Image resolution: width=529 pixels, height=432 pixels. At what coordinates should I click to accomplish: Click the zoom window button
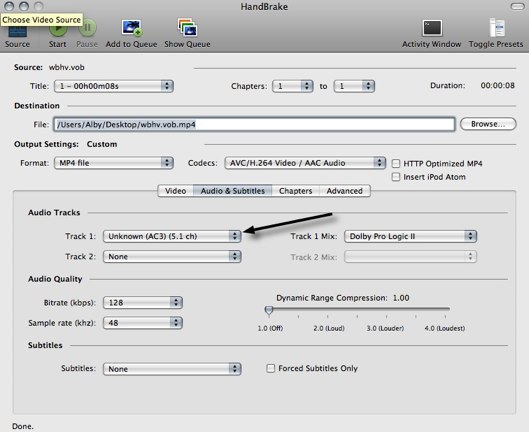[x=39, y=6]
